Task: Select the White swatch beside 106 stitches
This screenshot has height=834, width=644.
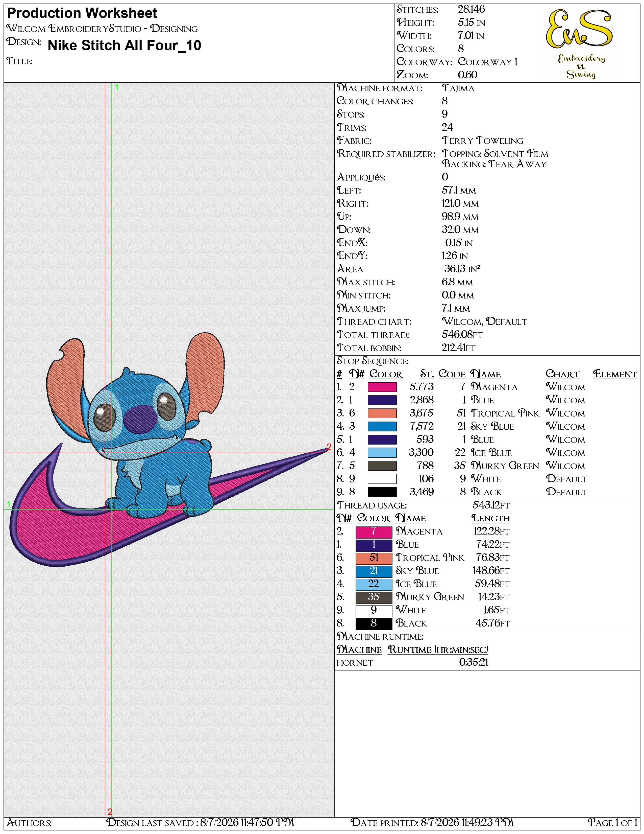Action: point(382,479)
